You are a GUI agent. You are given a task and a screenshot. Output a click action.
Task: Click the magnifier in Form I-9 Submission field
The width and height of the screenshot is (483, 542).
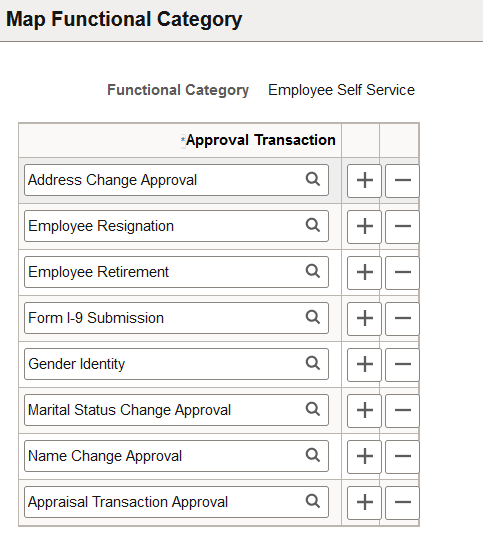tap(313, 318)
